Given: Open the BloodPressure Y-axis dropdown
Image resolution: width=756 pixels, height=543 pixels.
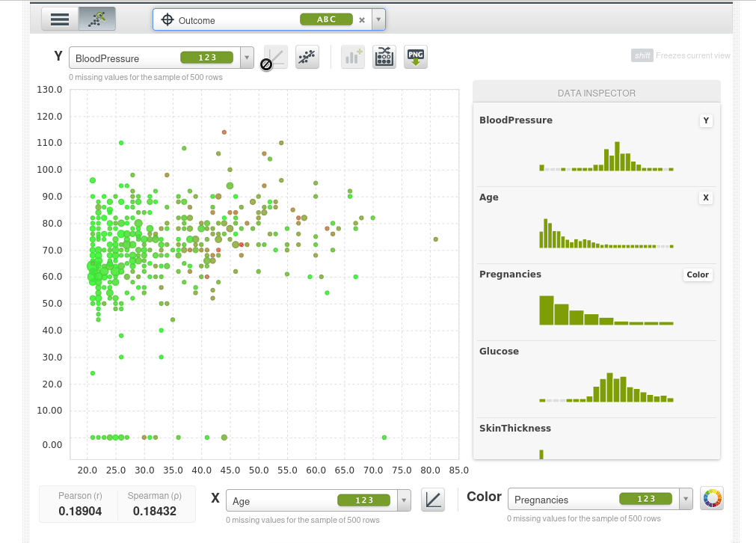Looking at the screenshot, I should 247,58.
